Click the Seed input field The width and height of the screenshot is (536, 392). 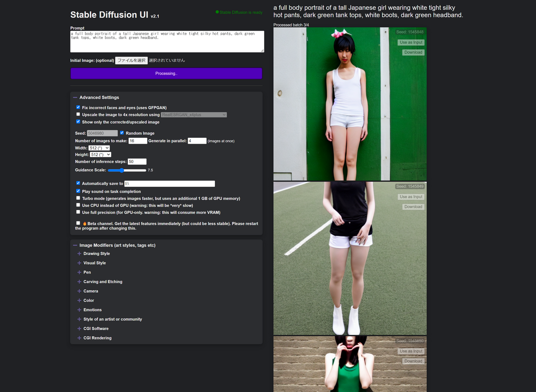click(102, 132)
